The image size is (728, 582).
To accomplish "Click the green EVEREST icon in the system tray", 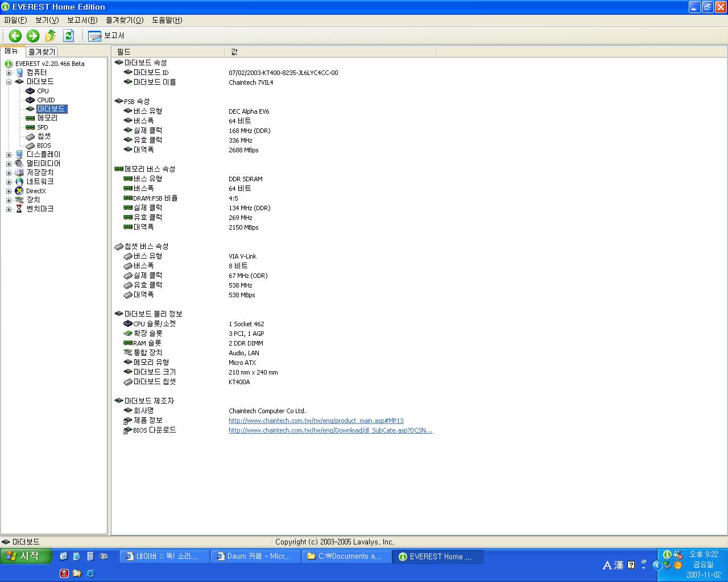I will click(667, 555).
